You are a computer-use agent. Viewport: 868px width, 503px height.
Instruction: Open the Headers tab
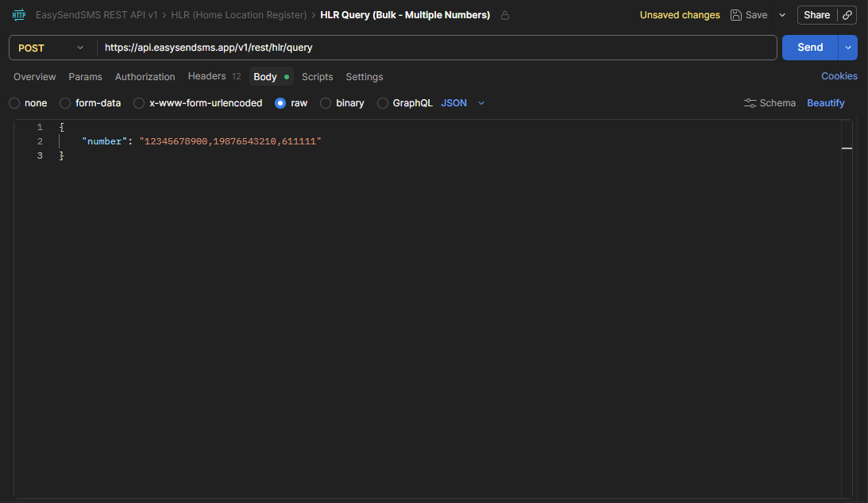pos(214,76)
